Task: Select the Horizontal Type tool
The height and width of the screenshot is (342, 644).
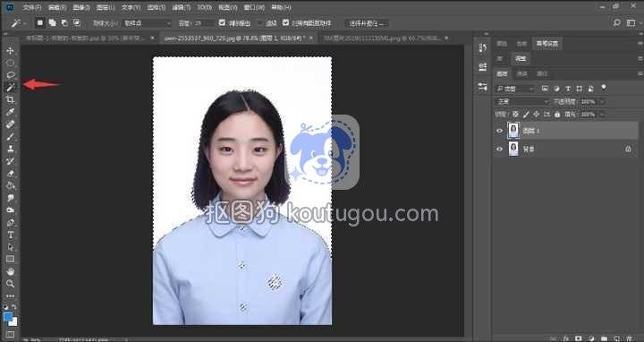Action: point(10,235)
